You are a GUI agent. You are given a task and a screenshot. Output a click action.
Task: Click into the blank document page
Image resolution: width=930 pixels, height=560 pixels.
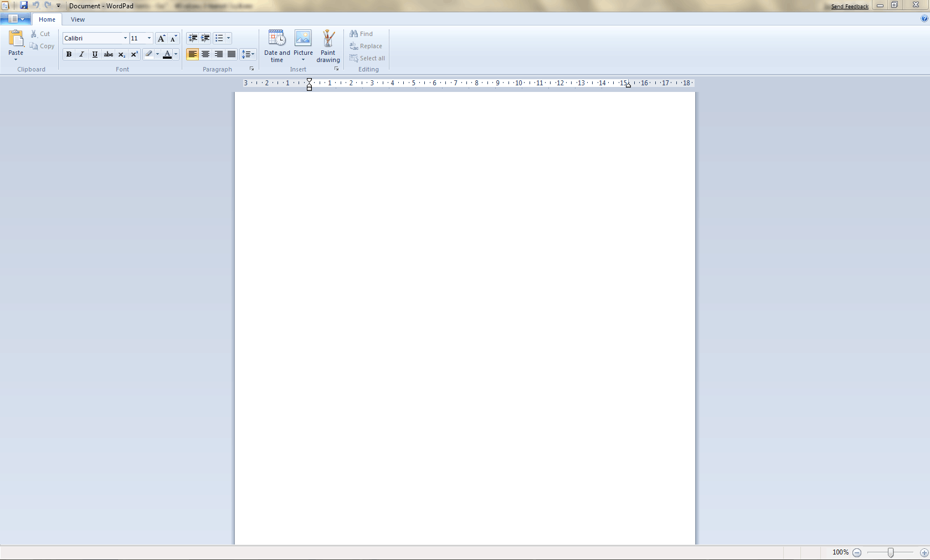click(465, 318)
